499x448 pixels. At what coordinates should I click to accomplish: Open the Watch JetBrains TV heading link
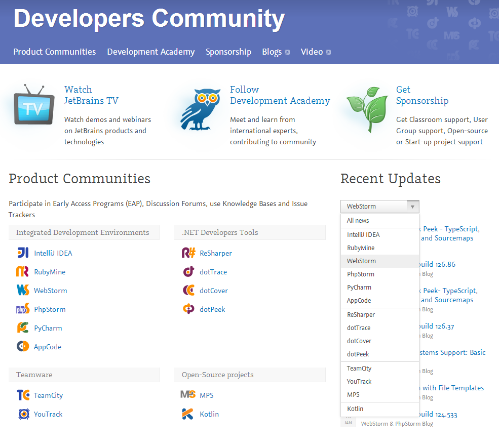tap(91, 95)
